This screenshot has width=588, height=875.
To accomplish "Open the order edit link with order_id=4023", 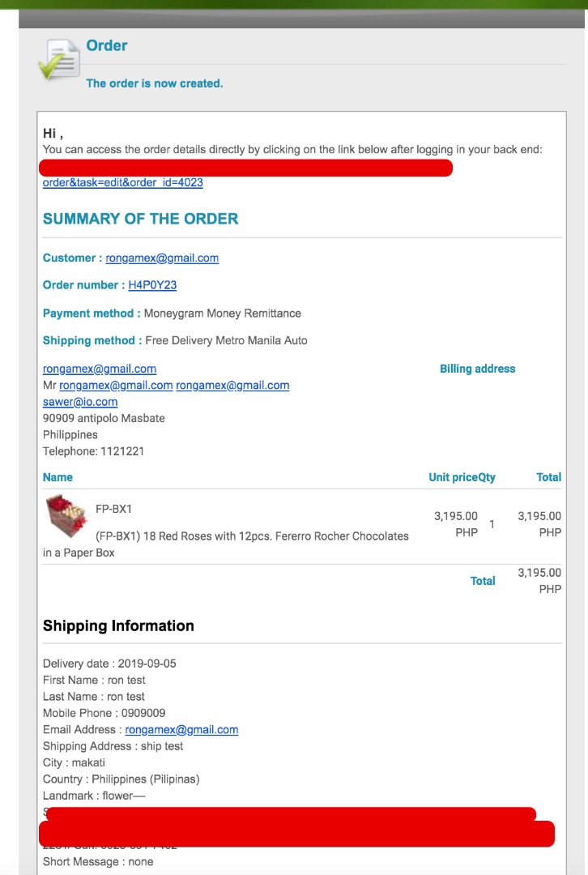I will 122,183.
